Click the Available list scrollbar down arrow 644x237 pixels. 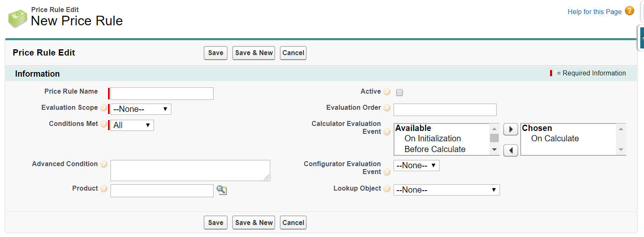click(x=494, y=150)
